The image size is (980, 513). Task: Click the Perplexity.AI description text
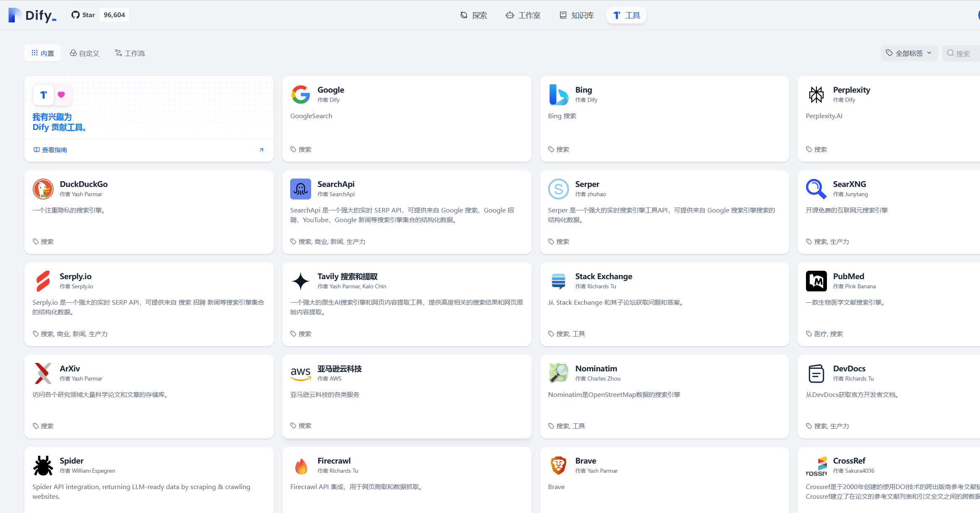pyautogui.click(x=824, y=116)
